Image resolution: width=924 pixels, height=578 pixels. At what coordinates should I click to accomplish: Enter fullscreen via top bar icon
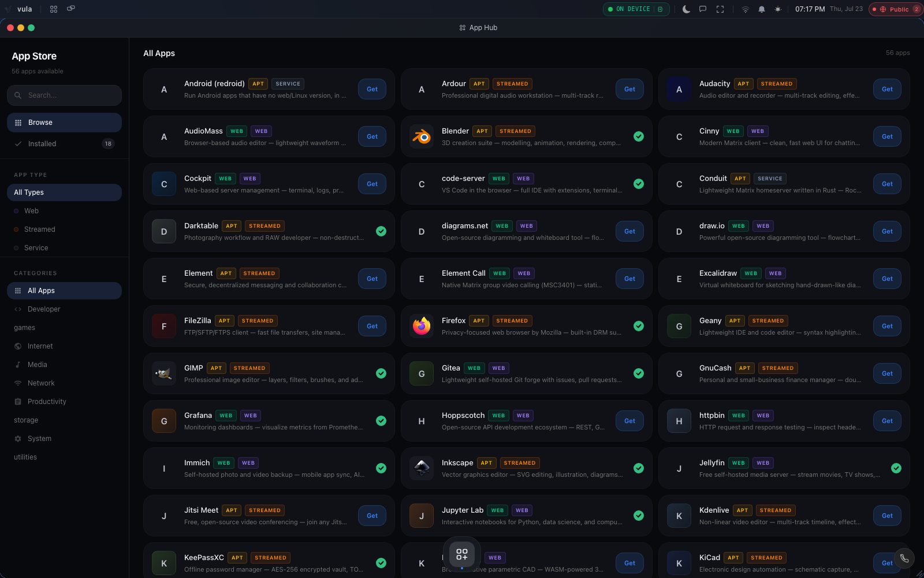tap(720, 9)
